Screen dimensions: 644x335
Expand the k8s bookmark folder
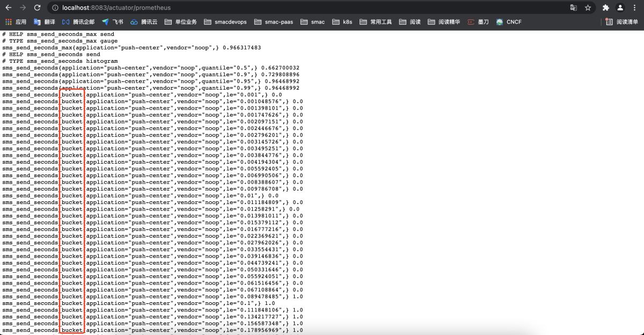coord(342,22)
